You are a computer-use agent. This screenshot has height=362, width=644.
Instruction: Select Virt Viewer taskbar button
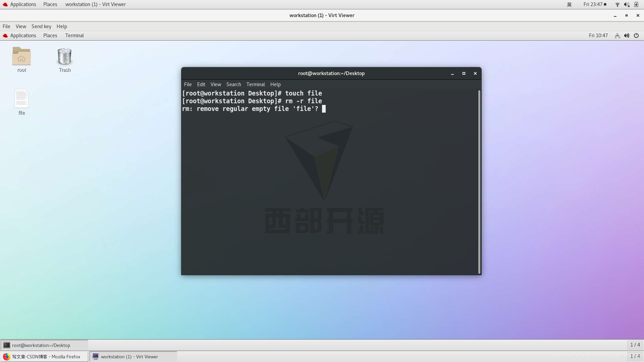133,356
